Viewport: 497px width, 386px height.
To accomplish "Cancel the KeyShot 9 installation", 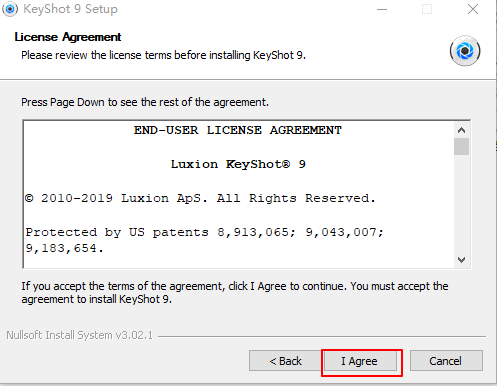I will [x=446, y=361].
